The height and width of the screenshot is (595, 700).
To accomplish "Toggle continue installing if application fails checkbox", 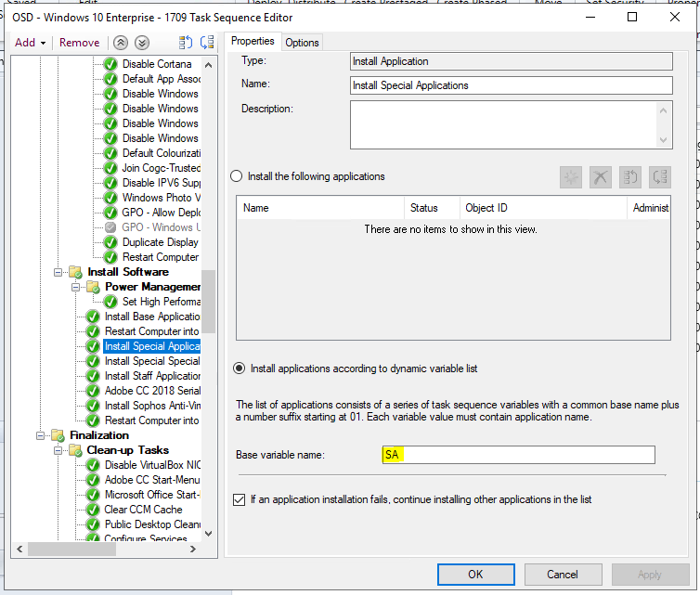I will click(x=240, y=499).
